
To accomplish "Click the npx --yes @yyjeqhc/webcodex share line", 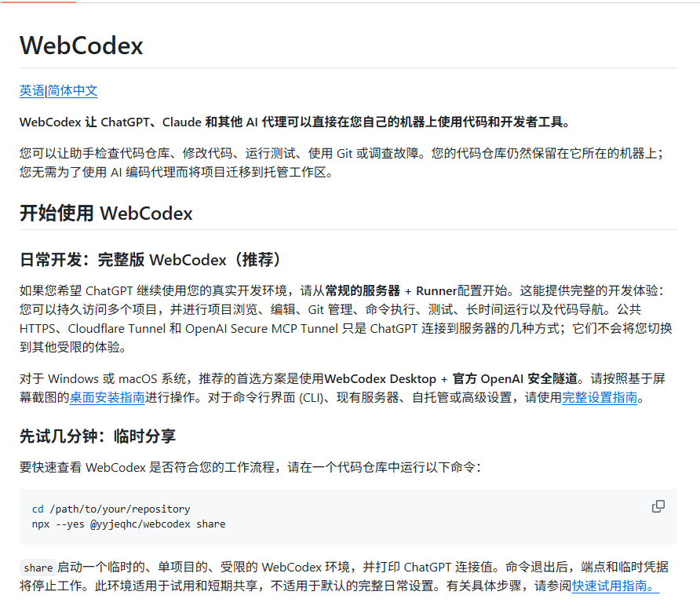I will tap(129, 524).
